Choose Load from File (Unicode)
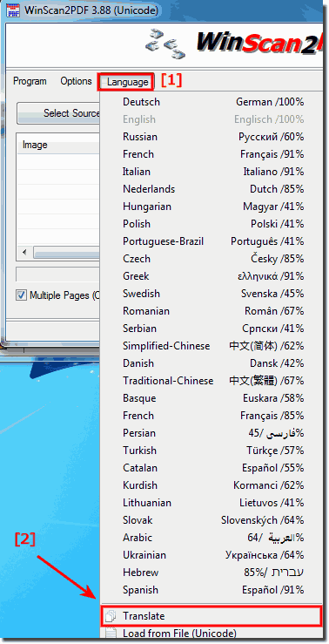Viewport: 329px width, 644px height. 211,634
